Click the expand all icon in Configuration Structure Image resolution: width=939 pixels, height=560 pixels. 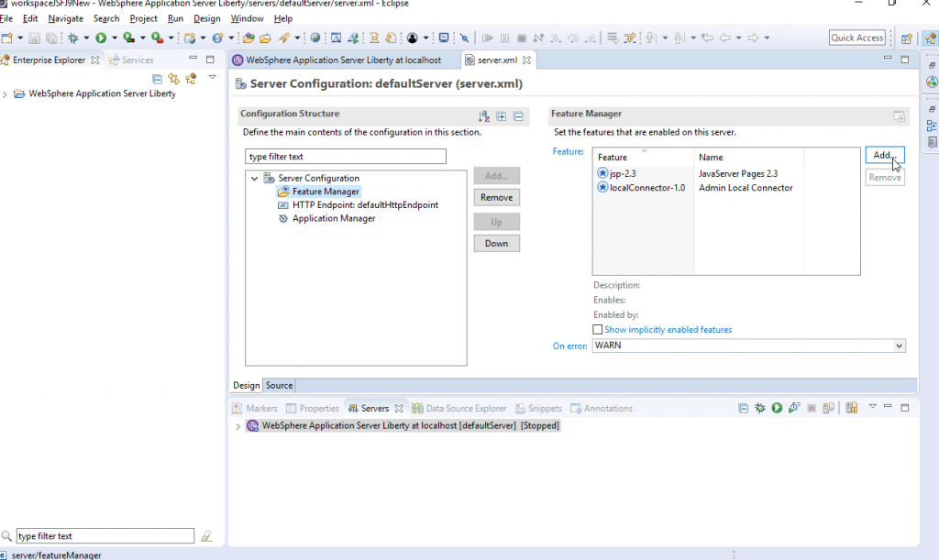tap(502, 116)
